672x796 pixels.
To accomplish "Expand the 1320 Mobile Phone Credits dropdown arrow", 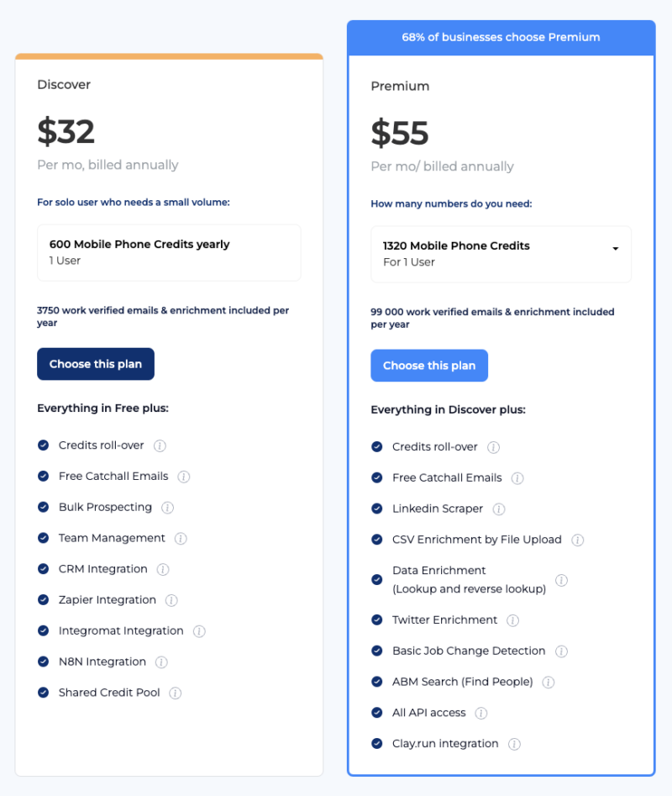I will click(x=615, y=249).
